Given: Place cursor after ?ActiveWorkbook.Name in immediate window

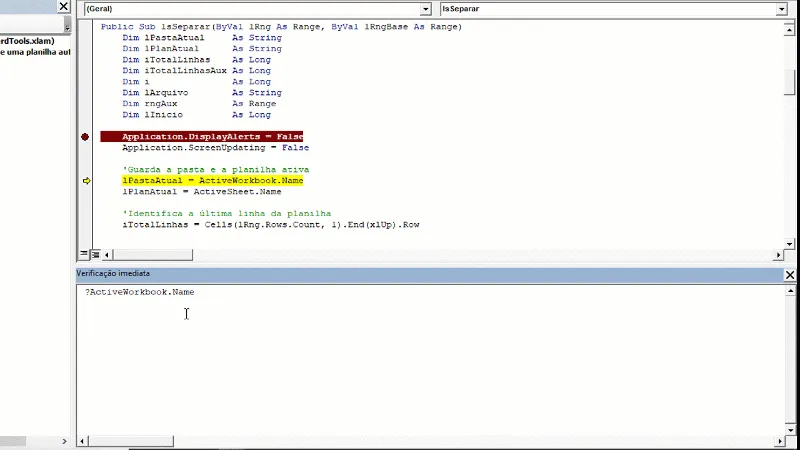Looking at the screenshot, I should [195, 292].
